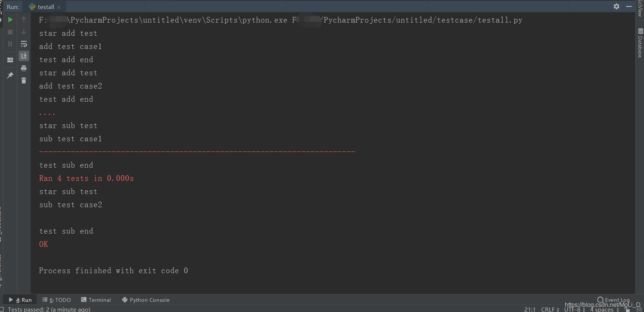Open the CRLF line separator dropdown
The height and width of the screenshot is (312, 644).
550,309
